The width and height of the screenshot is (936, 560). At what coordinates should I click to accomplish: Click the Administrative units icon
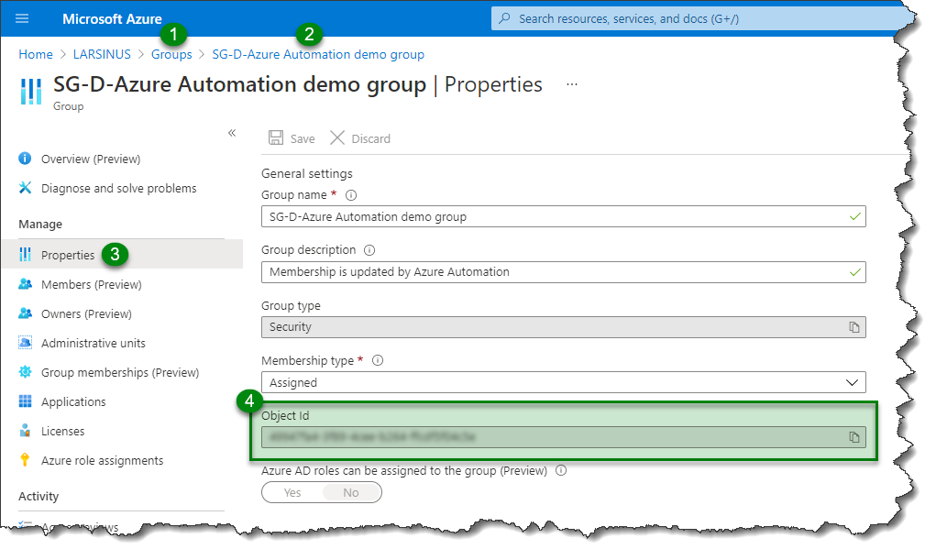click(25, 342)
